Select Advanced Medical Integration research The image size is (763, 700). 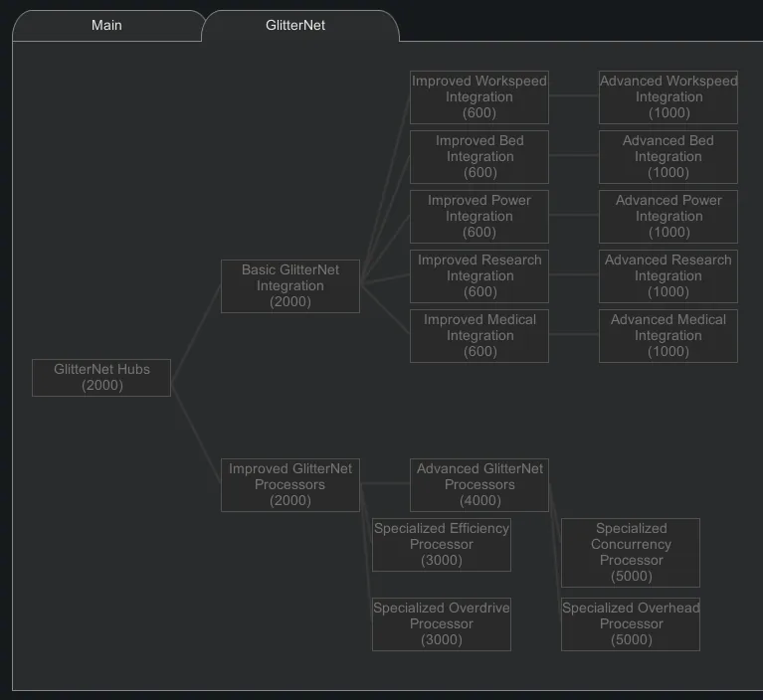click(x=668, y=336)
